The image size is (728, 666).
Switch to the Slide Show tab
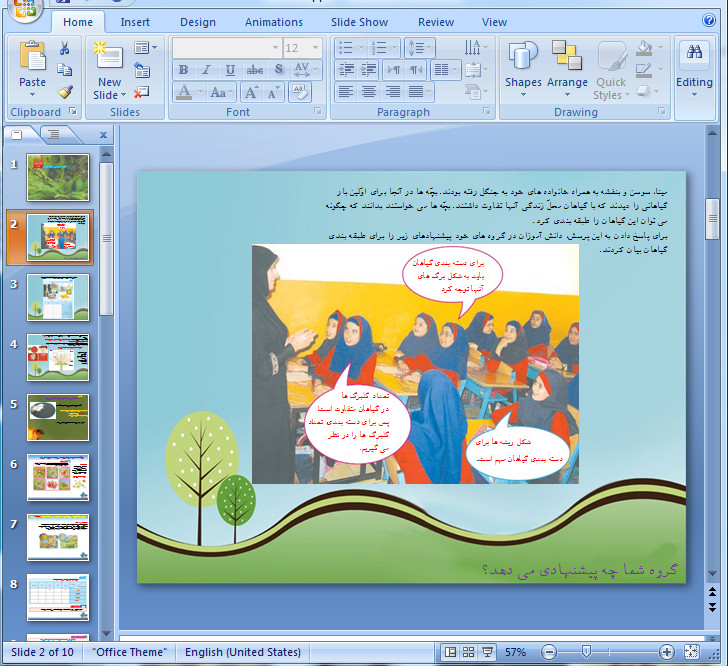click(x=359, y=22)
